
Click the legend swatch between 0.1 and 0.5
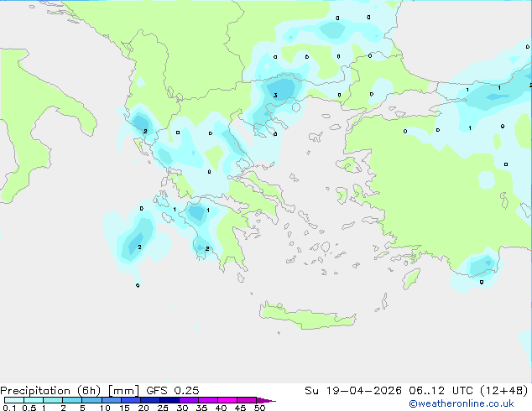[14, 400]
